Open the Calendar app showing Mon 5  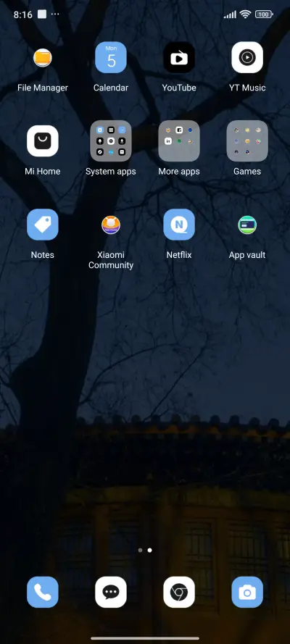pyautogui.click(x=111, y=57)
